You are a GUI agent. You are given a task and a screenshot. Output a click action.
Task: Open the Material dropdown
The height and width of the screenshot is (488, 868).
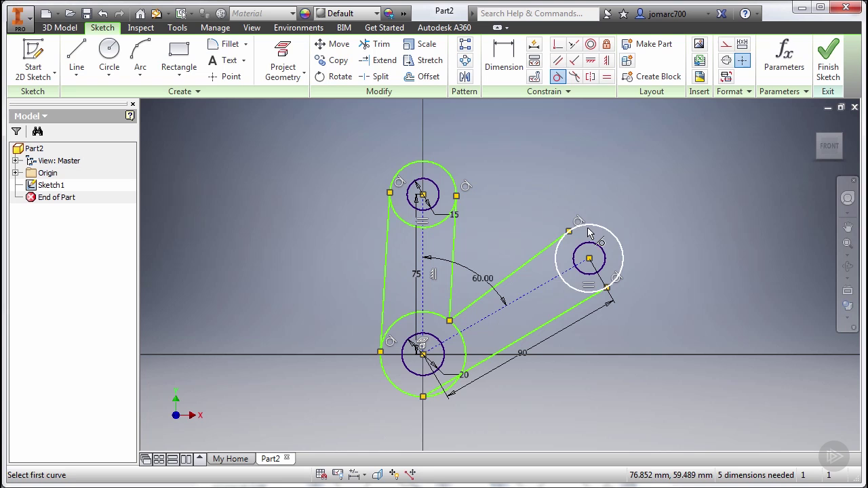pos(292,13)
